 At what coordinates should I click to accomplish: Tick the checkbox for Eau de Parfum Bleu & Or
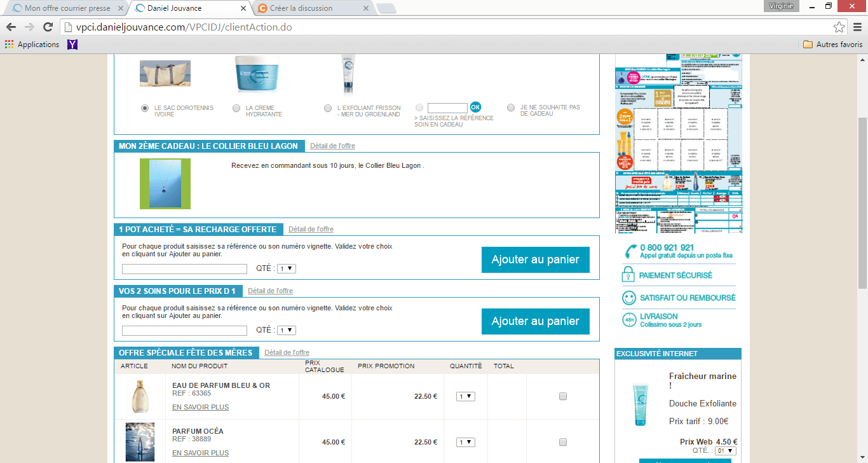point(562,396)
